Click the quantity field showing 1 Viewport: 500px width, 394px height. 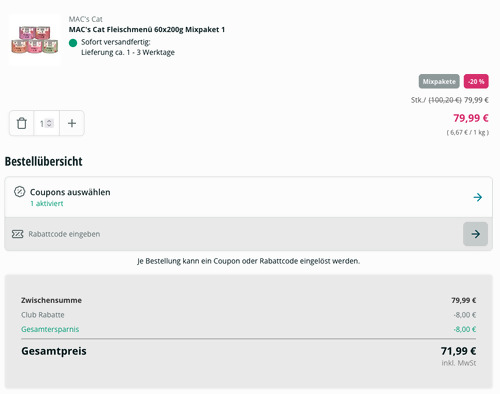(46, 123)
